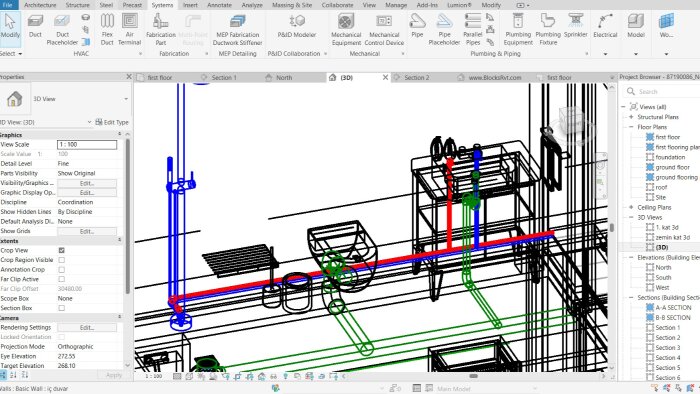This screenshot has height=394, width=700.
Task: Click the drawing area horizontal scrollbar
Action: point(474,376)
